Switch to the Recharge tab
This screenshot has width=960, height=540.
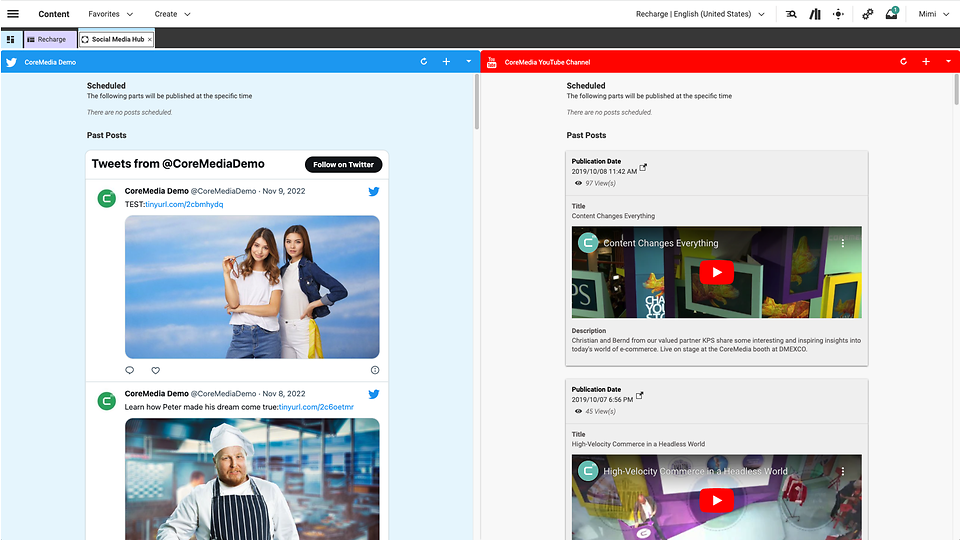click(50, 39)
